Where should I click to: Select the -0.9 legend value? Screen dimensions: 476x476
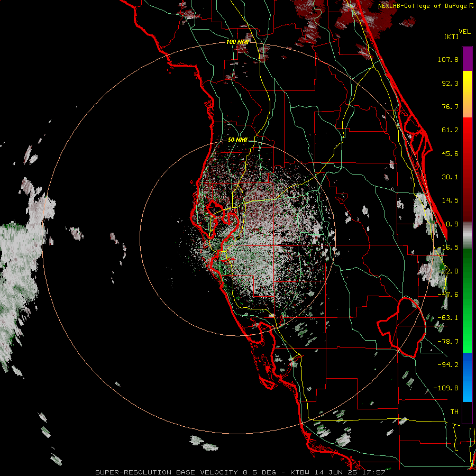coord(450,224)
